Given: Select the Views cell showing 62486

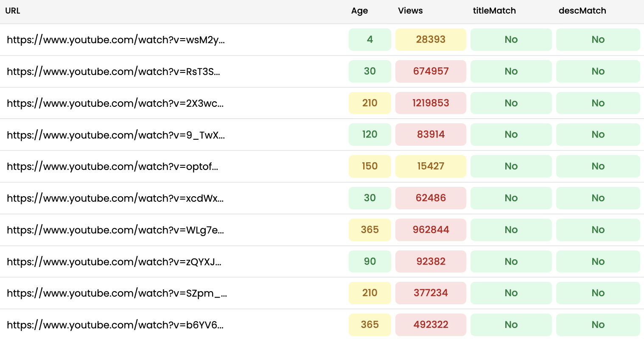Looking at the screenshot, I should click(431, 198).
